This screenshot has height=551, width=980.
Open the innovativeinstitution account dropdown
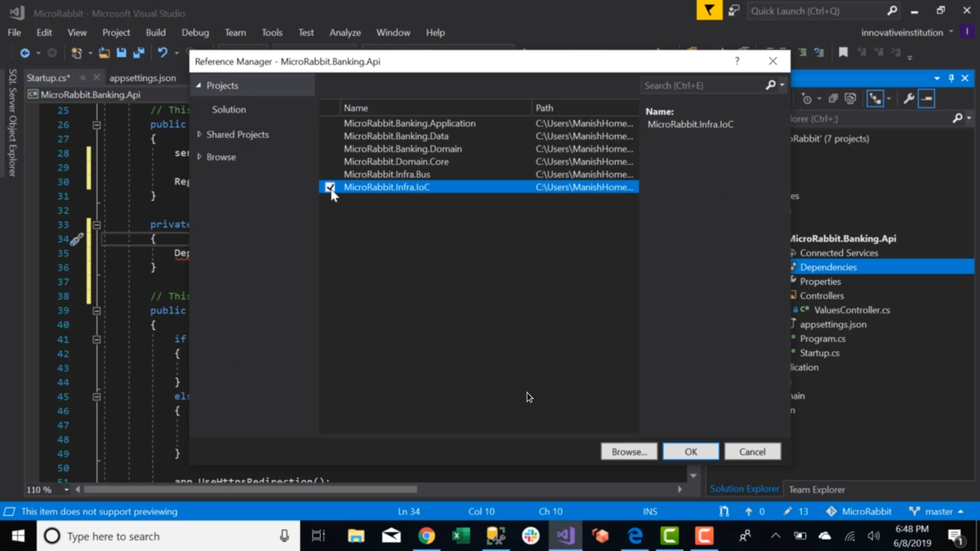(x=951, y=32)
